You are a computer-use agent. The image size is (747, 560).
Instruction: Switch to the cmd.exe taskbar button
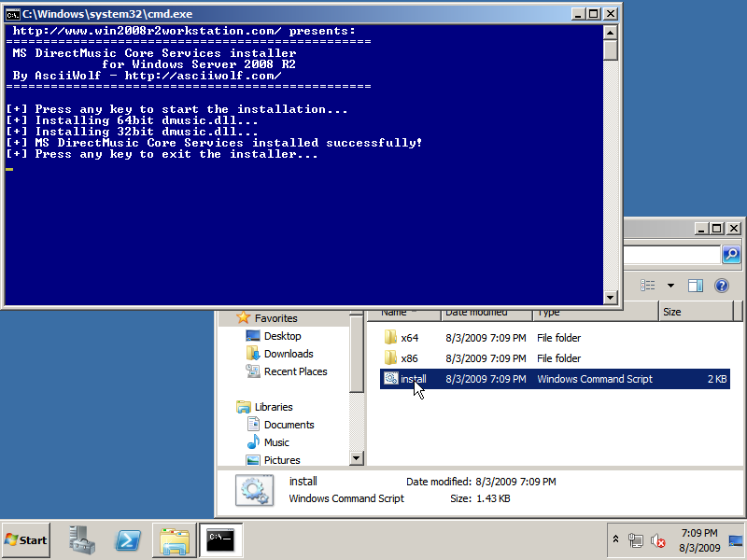pos(220,540)
